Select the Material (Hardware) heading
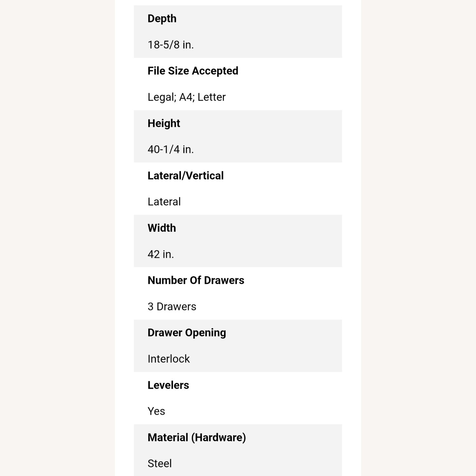 tap(197, 438)
